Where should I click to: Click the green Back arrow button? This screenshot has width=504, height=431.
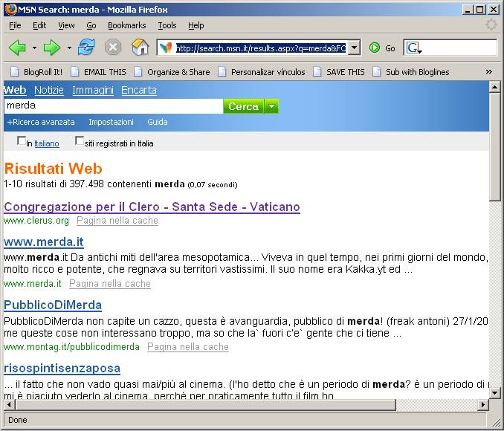[x=17, y=48]
